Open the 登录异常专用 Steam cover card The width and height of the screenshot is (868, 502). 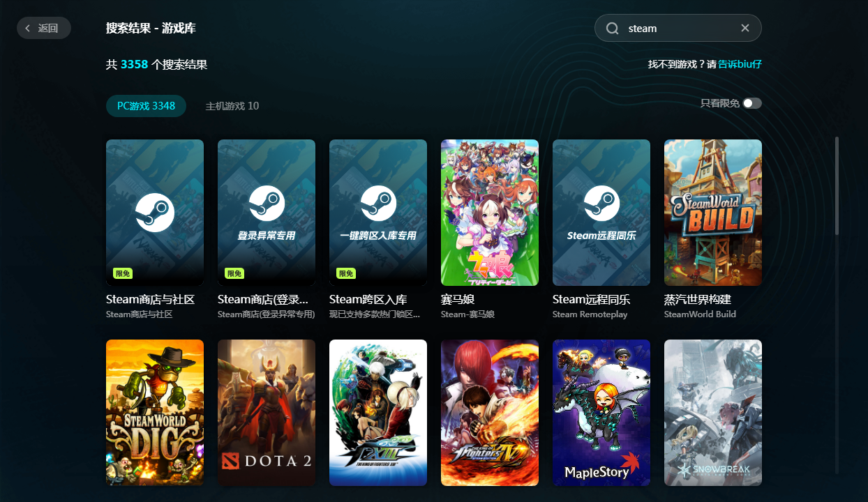(x=267, y=213)
